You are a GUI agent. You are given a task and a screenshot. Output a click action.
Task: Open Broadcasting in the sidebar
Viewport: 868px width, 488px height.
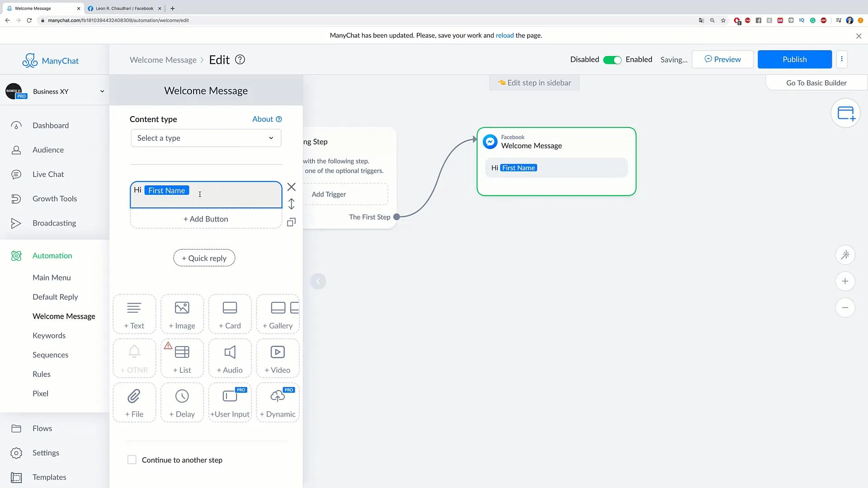click(54, 223)
